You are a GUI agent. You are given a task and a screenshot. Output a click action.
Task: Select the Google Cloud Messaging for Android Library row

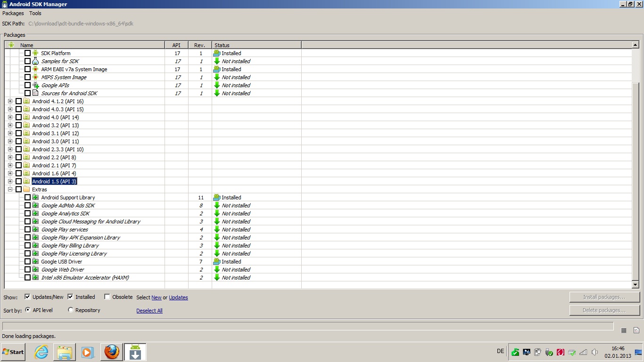[x=318, y=222]
